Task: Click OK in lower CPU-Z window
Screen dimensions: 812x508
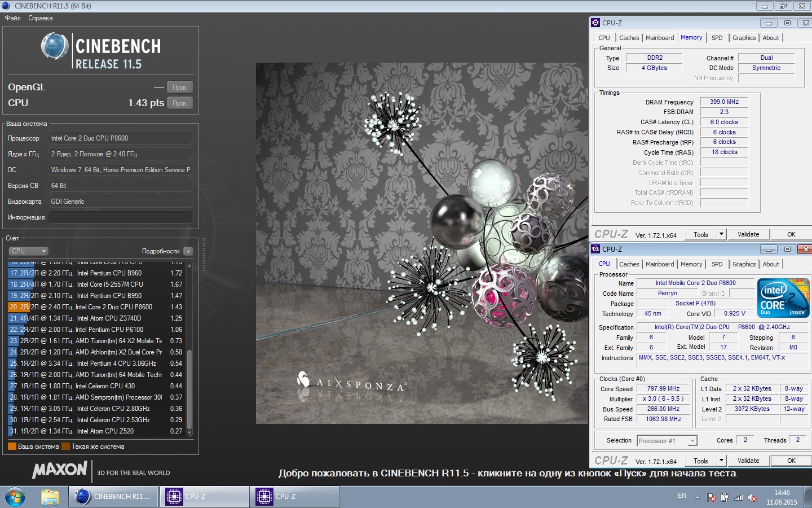Action: coord(791,461)
